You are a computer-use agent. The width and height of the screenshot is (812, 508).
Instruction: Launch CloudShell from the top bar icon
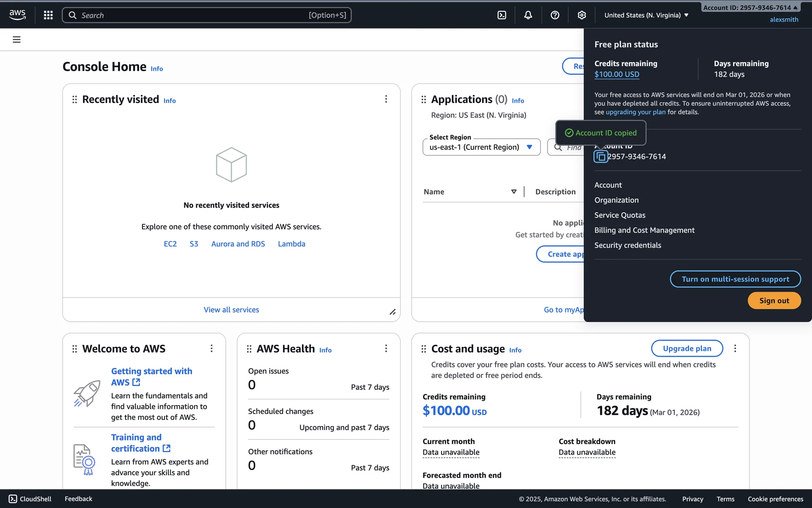coord(502,15)
